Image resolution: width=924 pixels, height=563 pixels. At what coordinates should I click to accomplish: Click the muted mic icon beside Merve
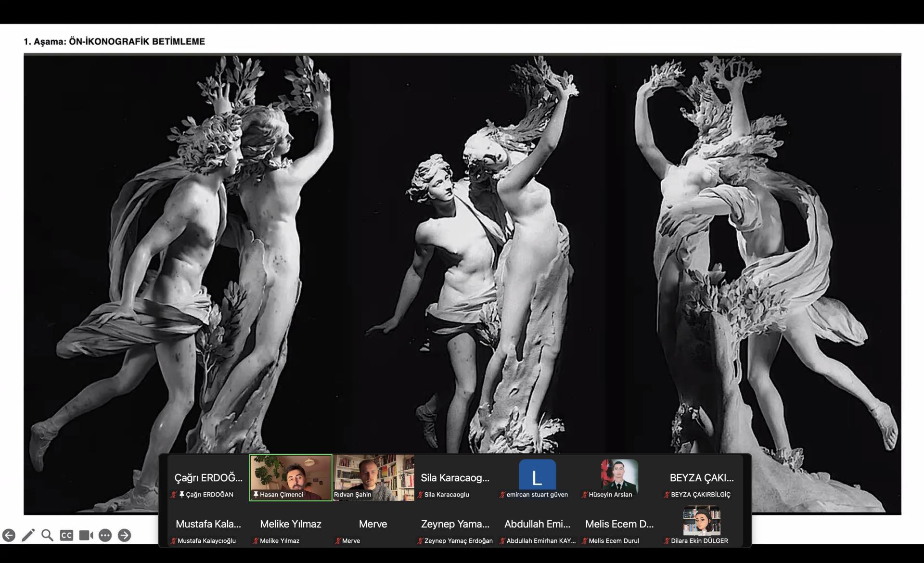pos(338,541)
